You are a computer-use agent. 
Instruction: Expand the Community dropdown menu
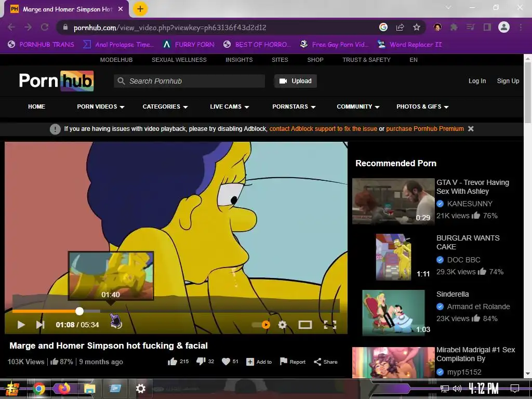click(358, 107)
